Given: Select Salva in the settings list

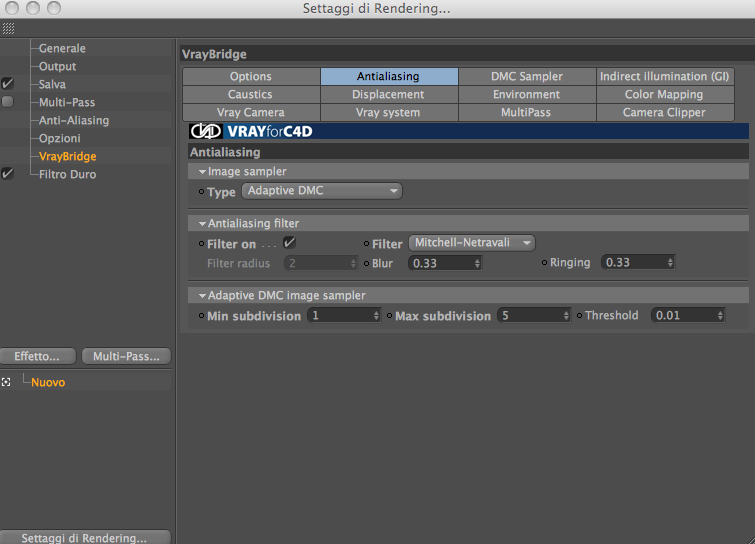Looking at the screenshot, I should [52, 84].
